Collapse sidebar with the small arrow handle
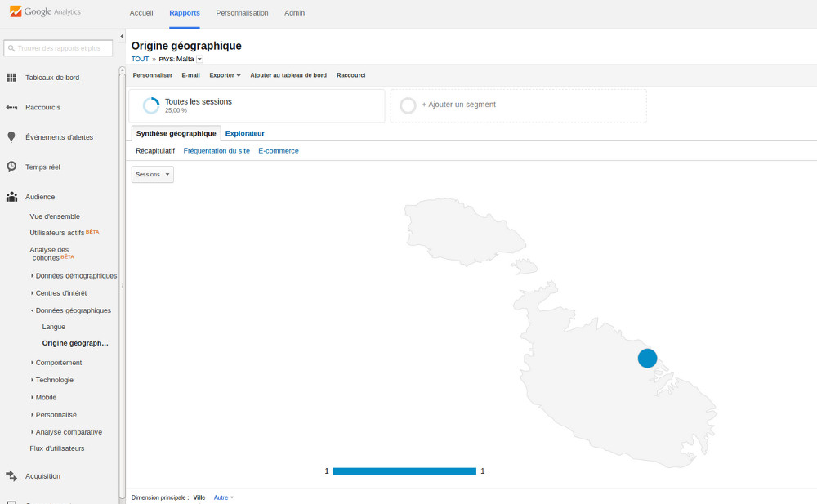 click(122, 37)
